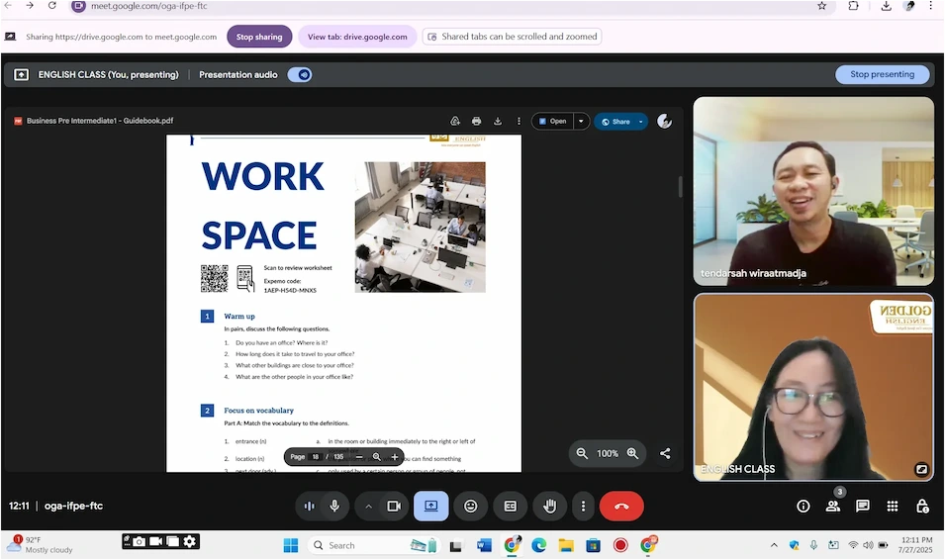Image resolution: width=945 pixels, height=560 pixels.
Task: Turn on closed captions
Action: (511, 506)
